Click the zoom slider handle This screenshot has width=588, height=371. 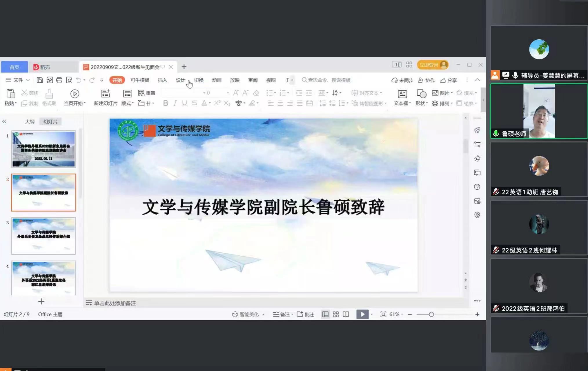[x=431, y=314]
